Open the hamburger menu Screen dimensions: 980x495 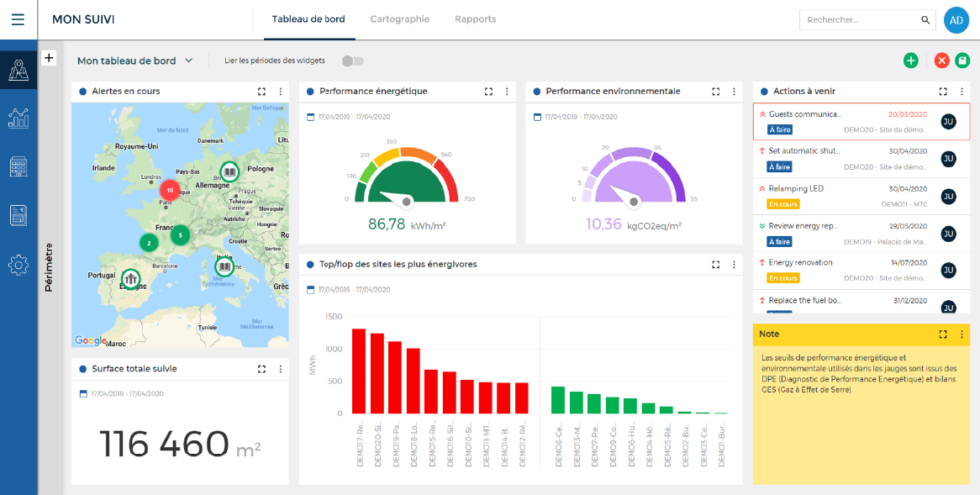pos(18,19)
